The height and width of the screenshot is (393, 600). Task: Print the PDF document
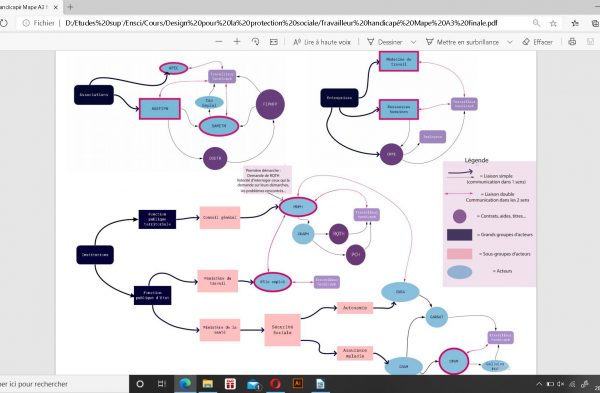[572, 42]
